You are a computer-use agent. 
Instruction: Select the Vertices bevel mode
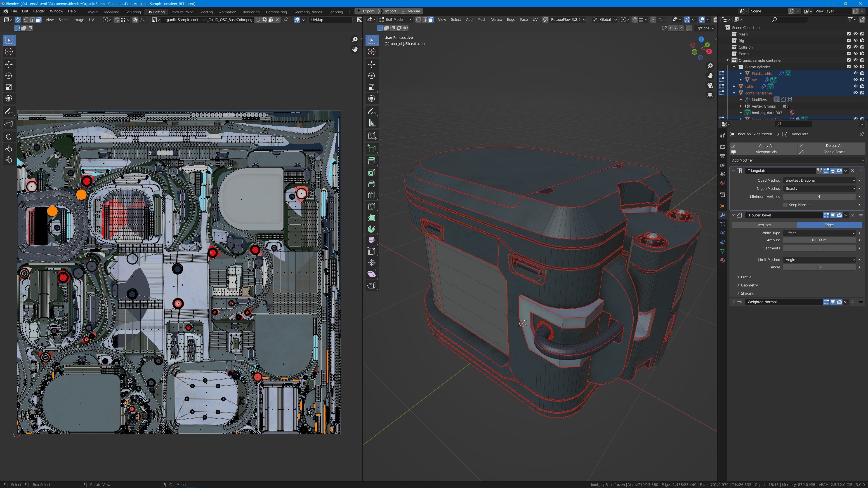point(764,225)
